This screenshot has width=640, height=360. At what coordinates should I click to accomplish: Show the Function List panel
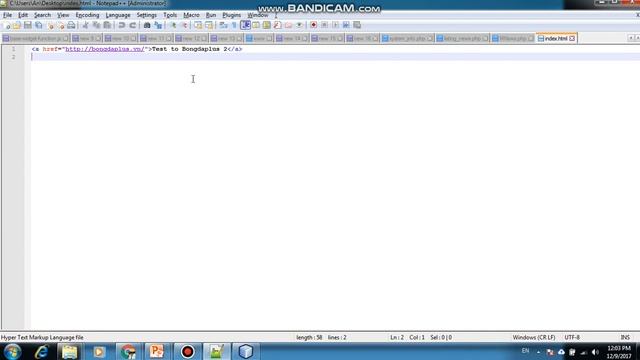pyautogui.click(x=278, y=25)
